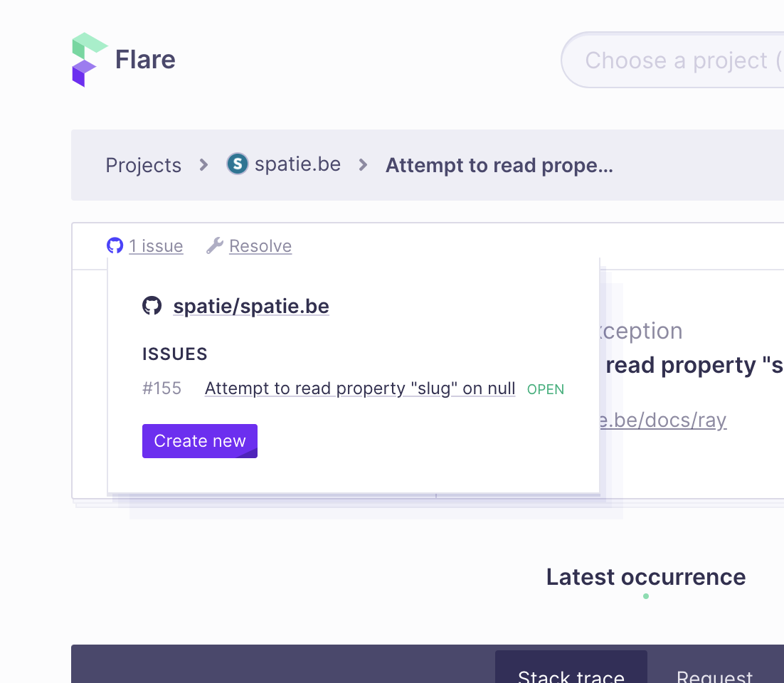Open the spatie/spatie.be repository link
The image size is (784, 683).
tap(251, 307)
